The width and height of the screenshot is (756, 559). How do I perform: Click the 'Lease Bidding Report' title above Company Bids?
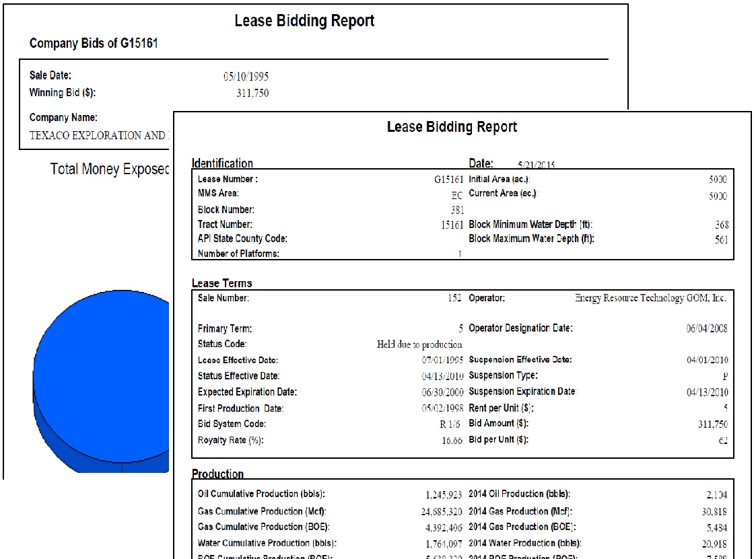304,21
